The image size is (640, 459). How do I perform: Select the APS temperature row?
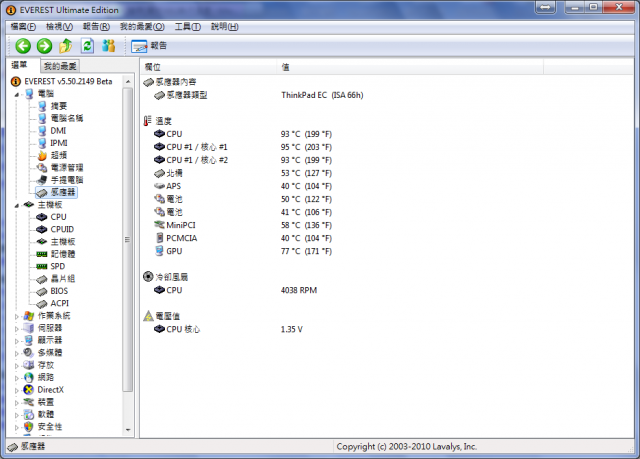pos(243,186)
